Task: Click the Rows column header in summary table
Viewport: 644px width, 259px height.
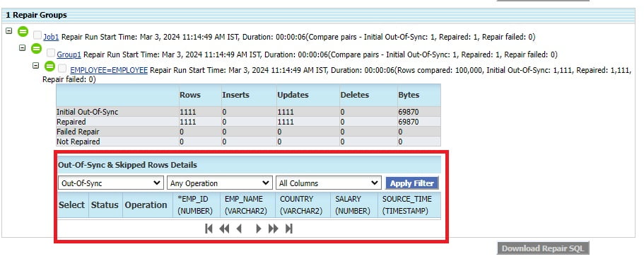Action: point(190,95)
